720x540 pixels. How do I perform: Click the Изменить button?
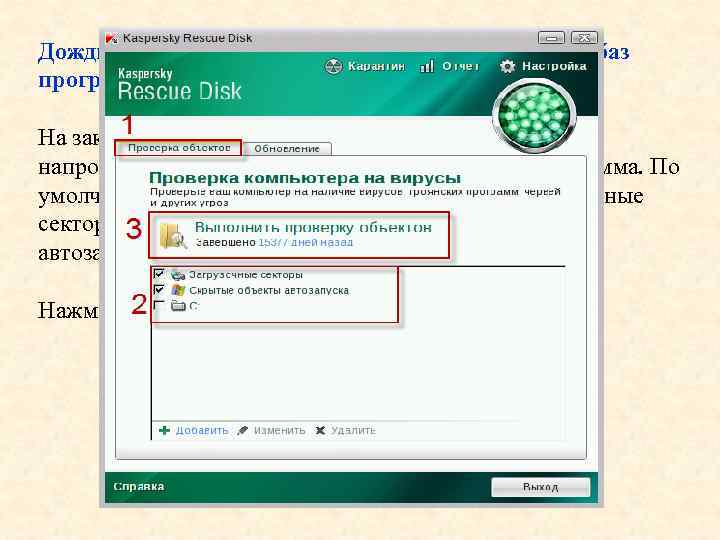coord(279,430)
